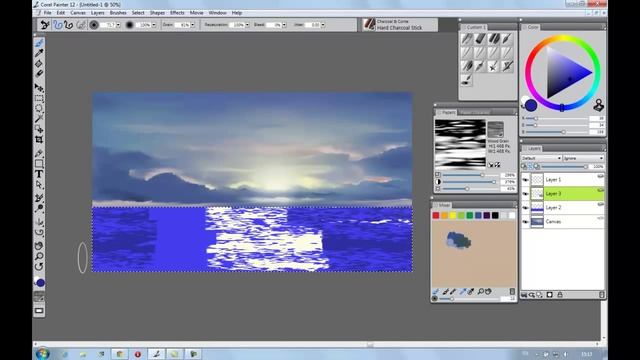Toggle the Layers panel lock icon
The width and height of the screenshot is (640, 360).
pyautogui.click(x=560, y=295)
